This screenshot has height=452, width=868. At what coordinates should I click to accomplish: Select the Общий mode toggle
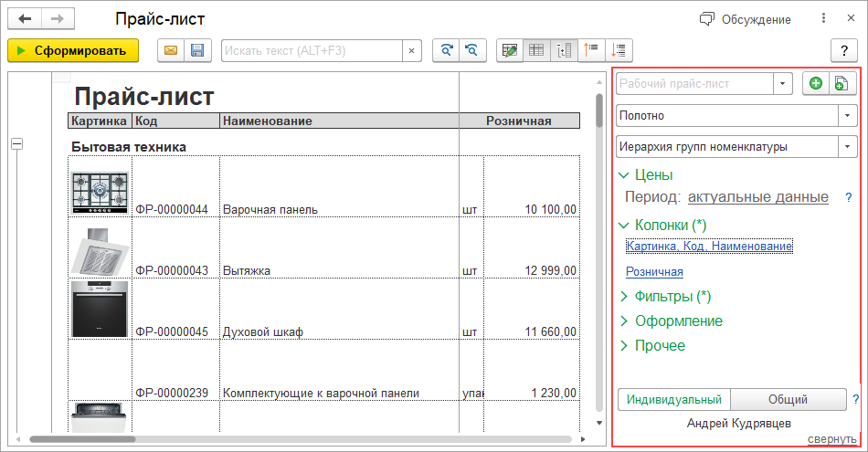pos(789,399)
